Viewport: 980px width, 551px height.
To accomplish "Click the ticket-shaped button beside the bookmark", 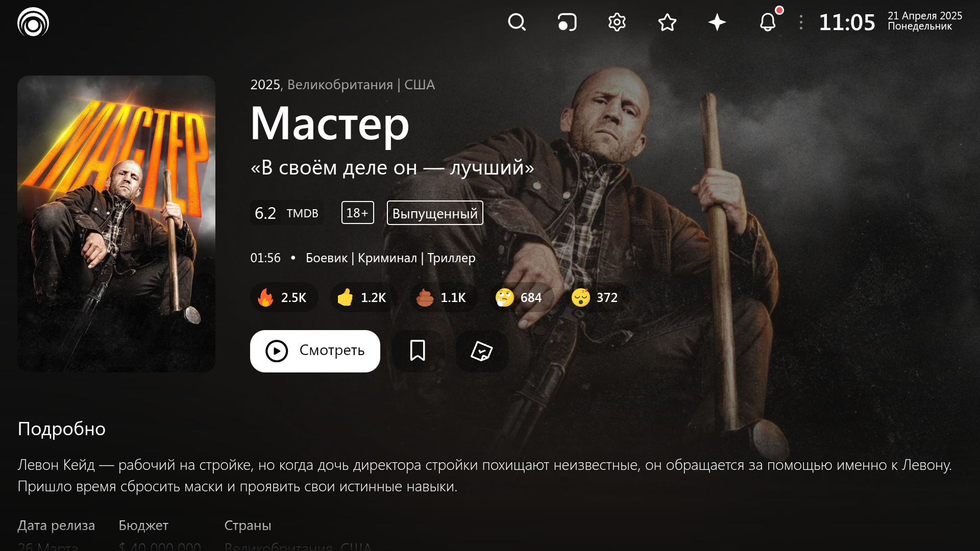I will point(481,351).
